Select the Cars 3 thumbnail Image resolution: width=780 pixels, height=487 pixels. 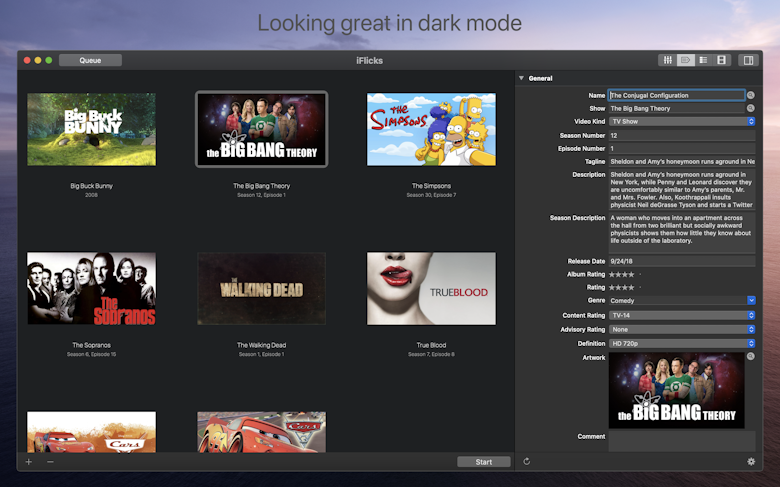click(262, 432)
